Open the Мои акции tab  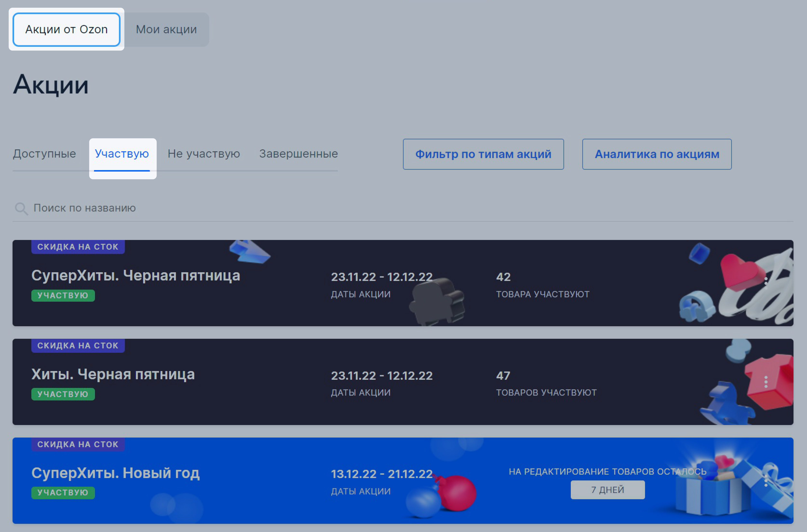click(166, 30)
